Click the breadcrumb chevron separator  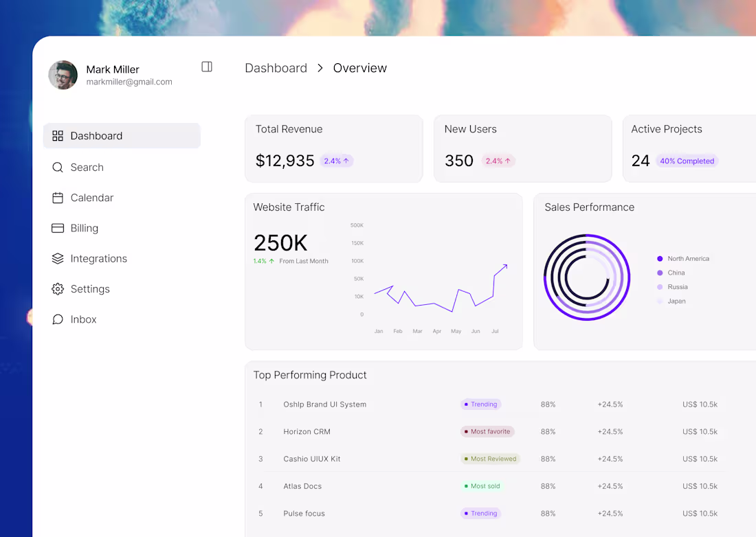320,68
